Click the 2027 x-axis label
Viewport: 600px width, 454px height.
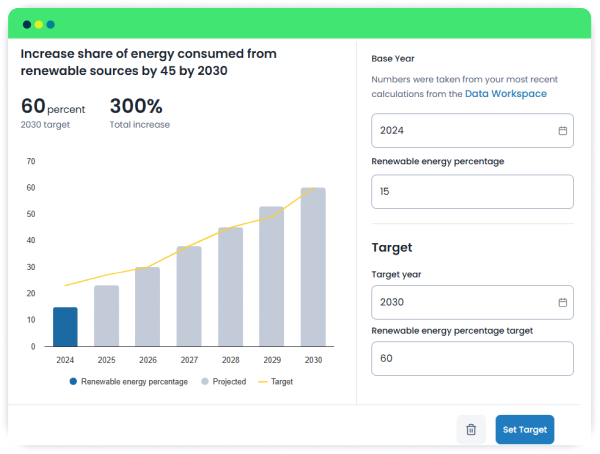(189, 360)
